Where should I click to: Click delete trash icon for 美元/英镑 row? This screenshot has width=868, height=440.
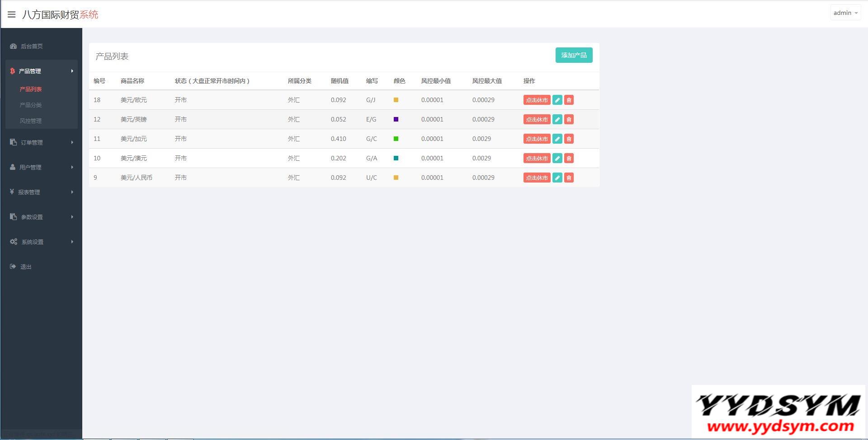(569, 120)
